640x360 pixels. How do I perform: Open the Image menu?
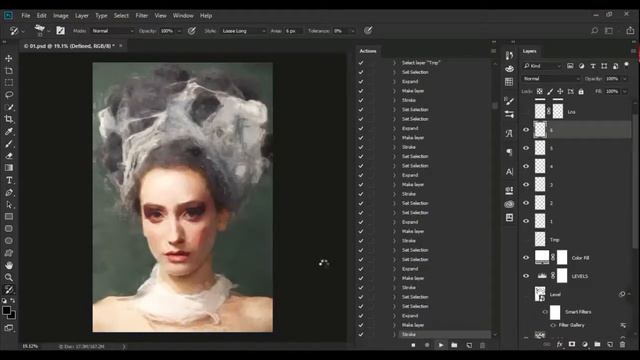point(61,16)
